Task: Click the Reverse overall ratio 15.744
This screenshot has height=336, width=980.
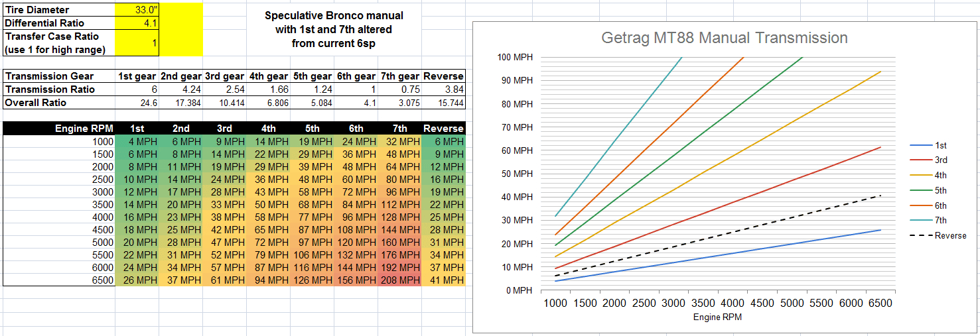Action: click(x=443, y=103)
